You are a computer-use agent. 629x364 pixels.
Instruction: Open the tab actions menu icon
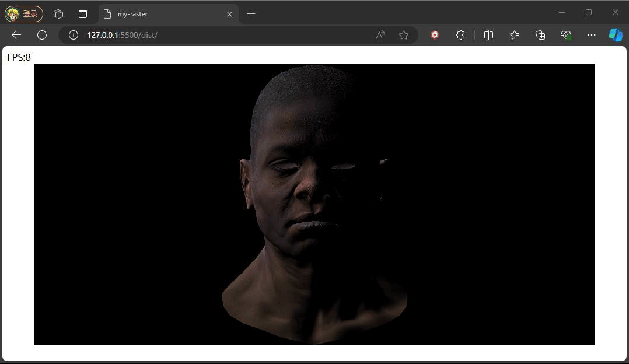[x=83, y=14]
